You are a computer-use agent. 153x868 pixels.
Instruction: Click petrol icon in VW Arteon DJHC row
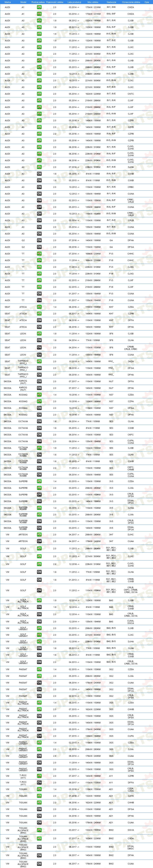click(39, 535)
